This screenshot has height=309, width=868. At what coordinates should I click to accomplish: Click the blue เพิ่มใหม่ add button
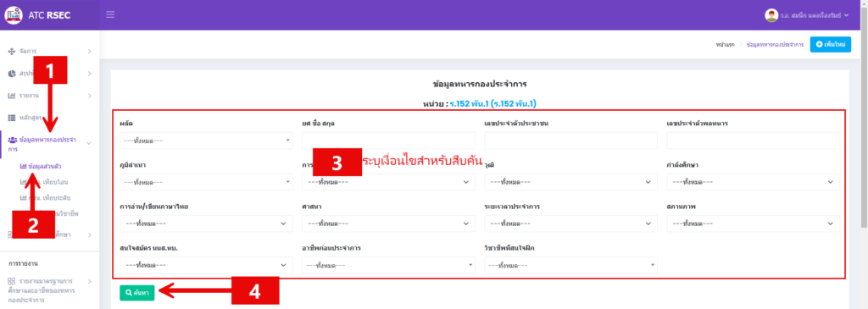point(831,44)
